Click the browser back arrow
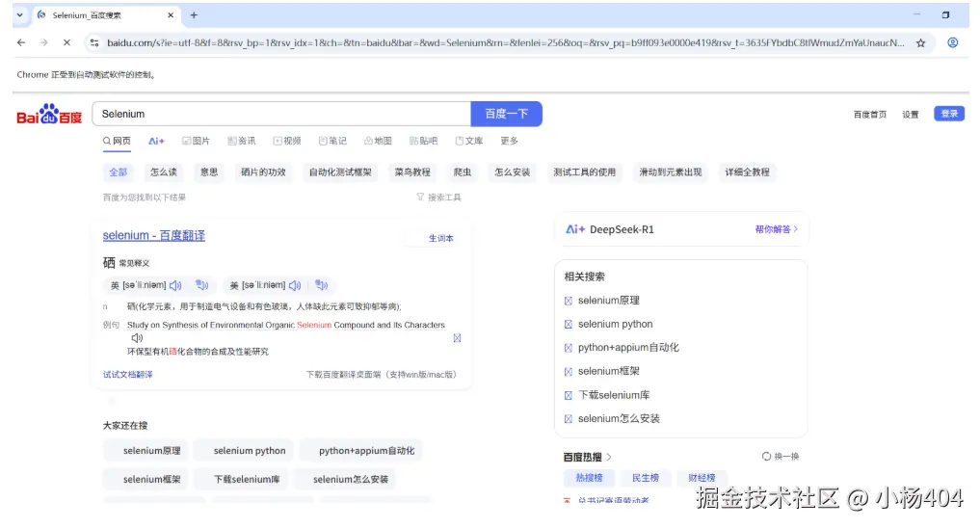The width and height of the screenshot is (980, 528). point(21,42)
